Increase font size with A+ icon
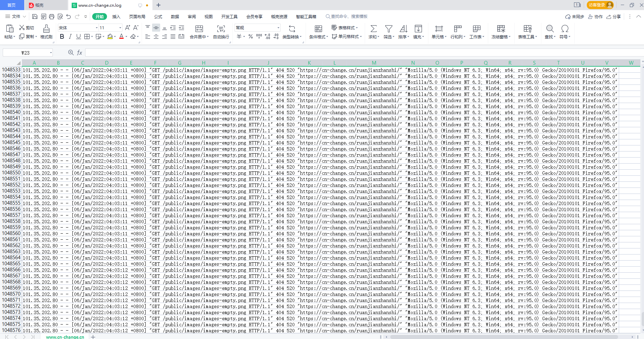Image resolution: width=644 pixels, height=339 pixels. click(128, 28)
